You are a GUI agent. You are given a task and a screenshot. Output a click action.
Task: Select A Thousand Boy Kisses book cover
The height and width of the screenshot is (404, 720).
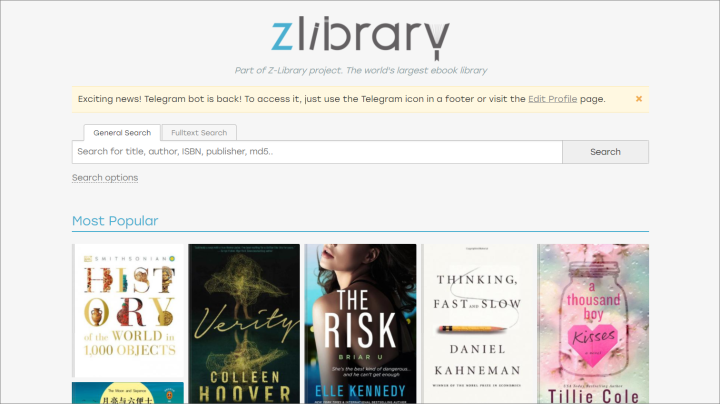pos(593,324)
